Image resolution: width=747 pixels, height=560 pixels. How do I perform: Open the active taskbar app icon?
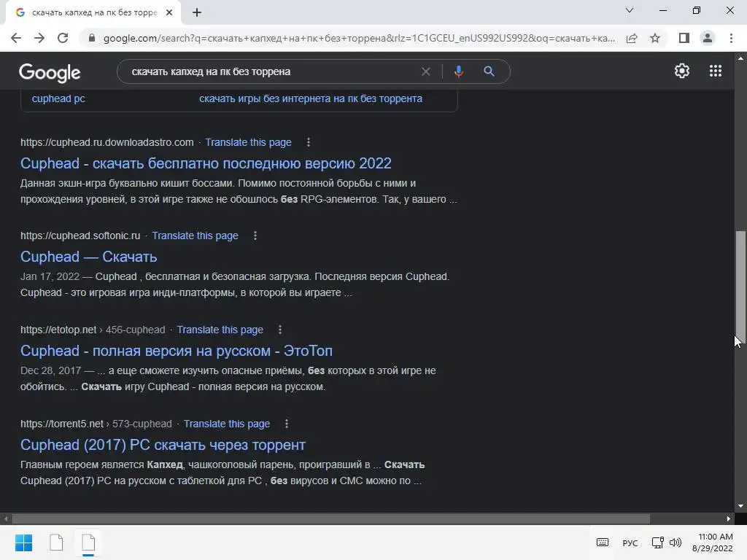coord(88,542)
